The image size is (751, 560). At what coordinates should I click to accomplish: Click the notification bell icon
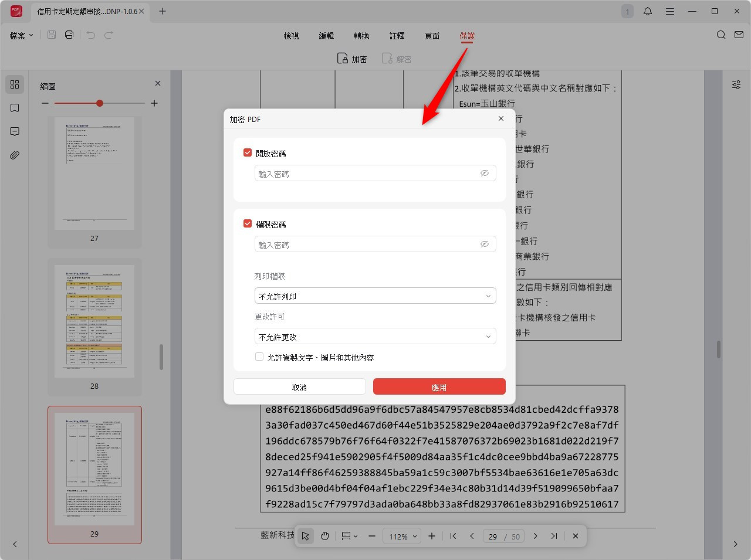648,11
